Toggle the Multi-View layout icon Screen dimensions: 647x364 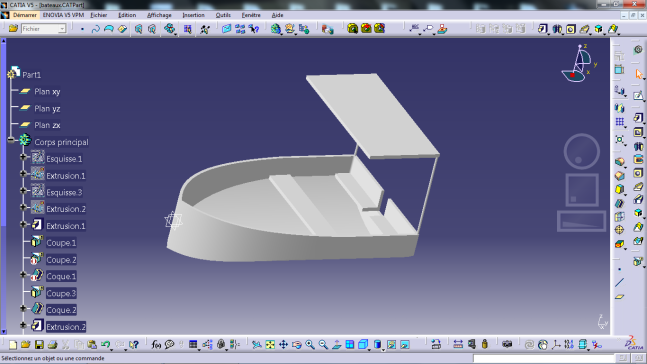tap(349, 345)
